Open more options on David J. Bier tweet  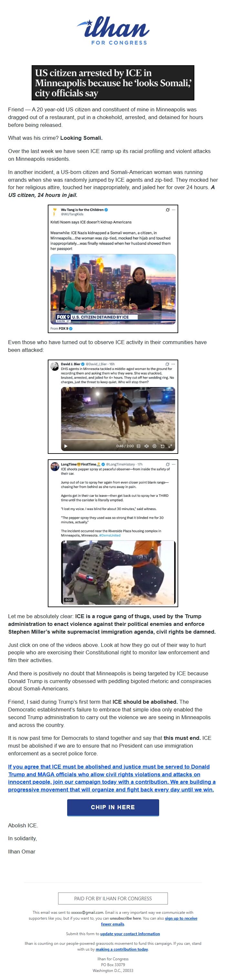click(174, 364)
